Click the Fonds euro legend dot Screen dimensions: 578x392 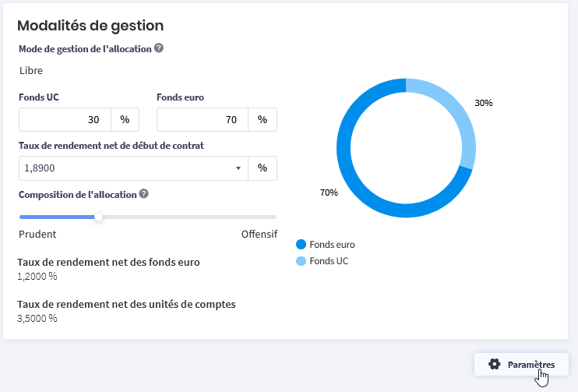301,245
